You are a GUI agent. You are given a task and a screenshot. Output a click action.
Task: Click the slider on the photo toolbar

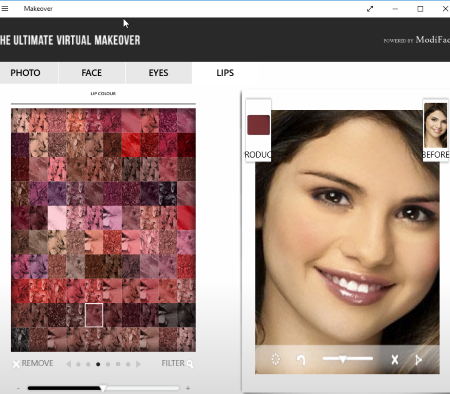[x=348, y=359]
